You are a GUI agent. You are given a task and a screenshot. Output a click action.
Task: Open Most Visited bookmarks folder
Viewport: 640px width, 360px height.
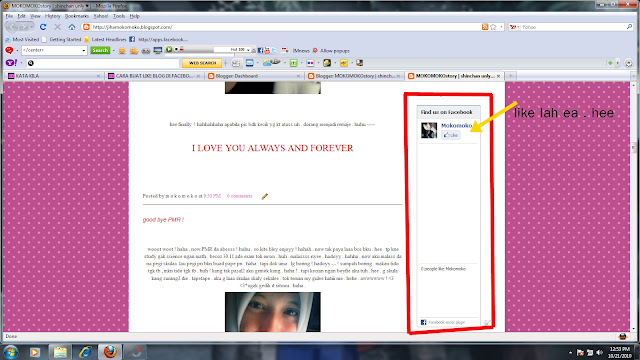[x=22, y=40]
